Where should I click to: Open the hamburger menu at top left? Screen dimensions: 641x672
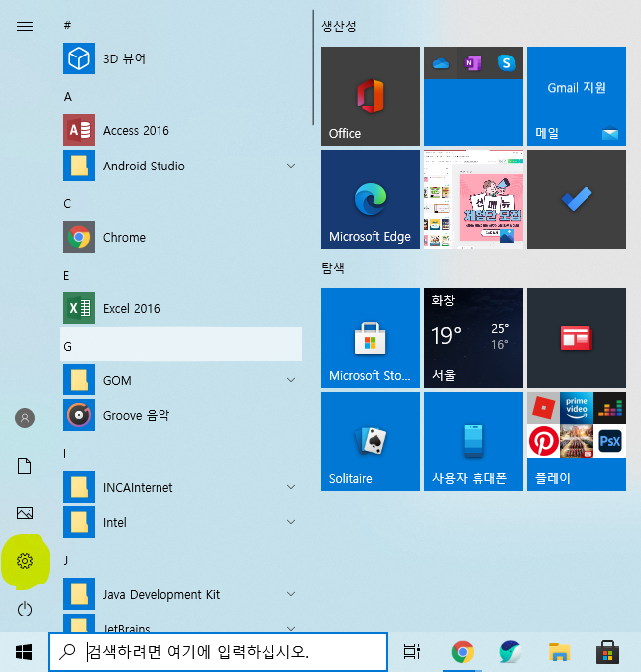point(25,27)
